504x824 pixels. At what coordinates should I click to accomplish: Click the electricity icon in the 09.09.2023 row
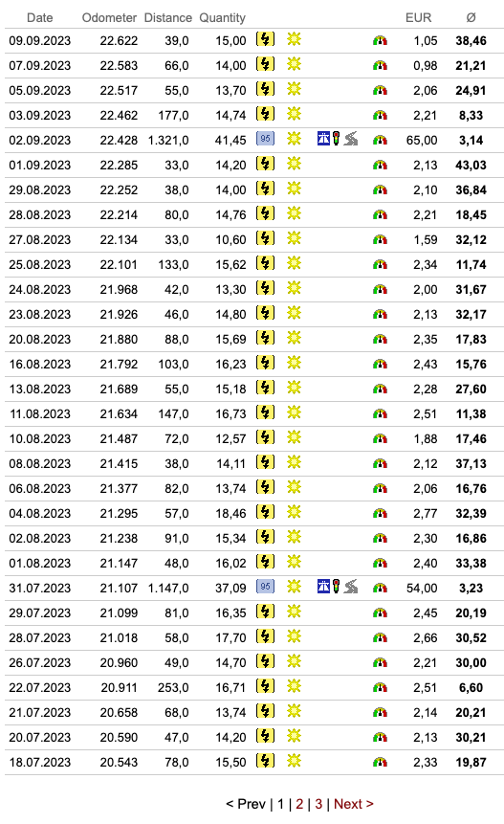tap(265, 39)
